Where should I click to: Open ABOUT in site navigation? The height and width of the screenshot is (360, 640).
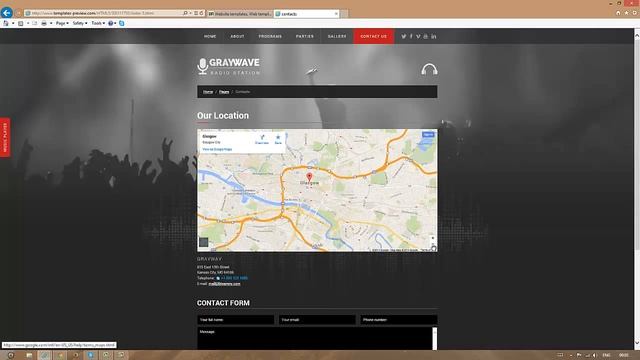[237, 36]
